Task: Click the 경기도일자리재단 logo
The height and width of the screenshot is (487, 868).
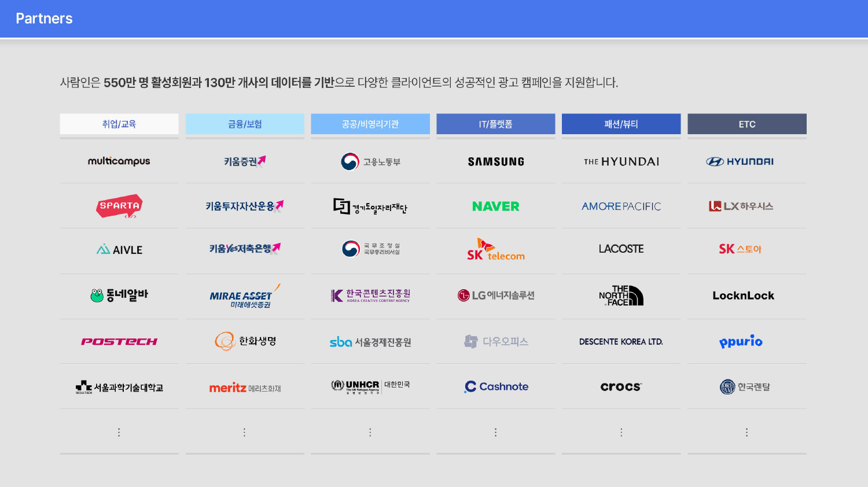Action: pos(370,206)
